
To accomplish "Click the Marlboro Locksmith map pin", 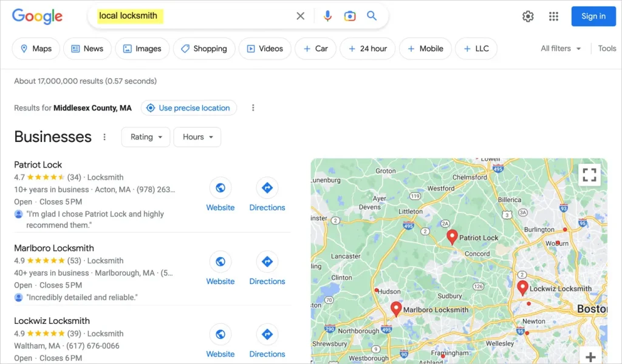I will 396,309.
